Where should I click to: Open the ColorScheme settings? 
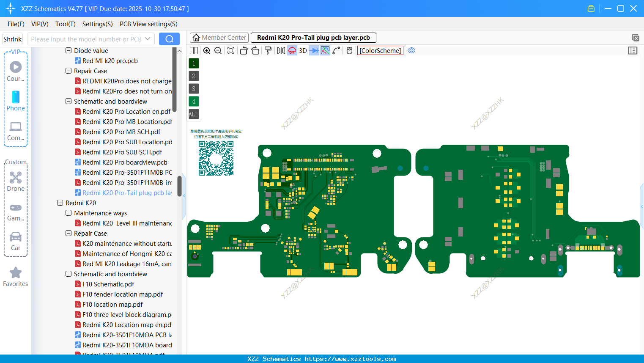coord(380,50)
